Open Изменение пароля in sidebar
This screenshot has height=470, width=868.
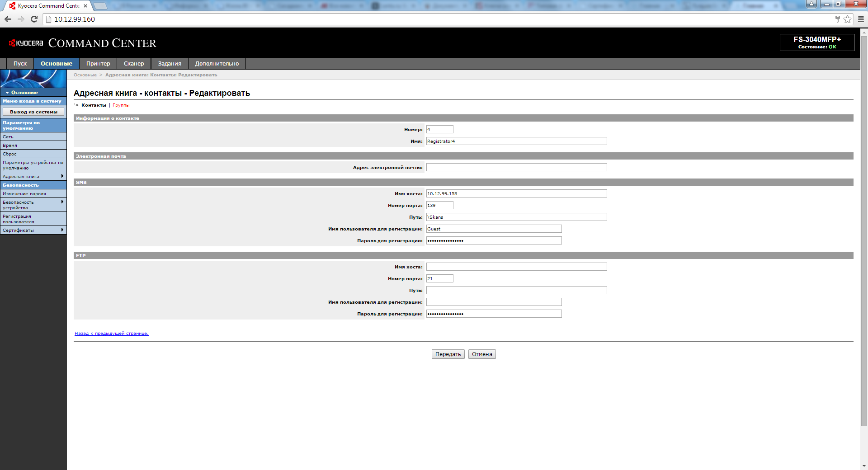(33, 193)
